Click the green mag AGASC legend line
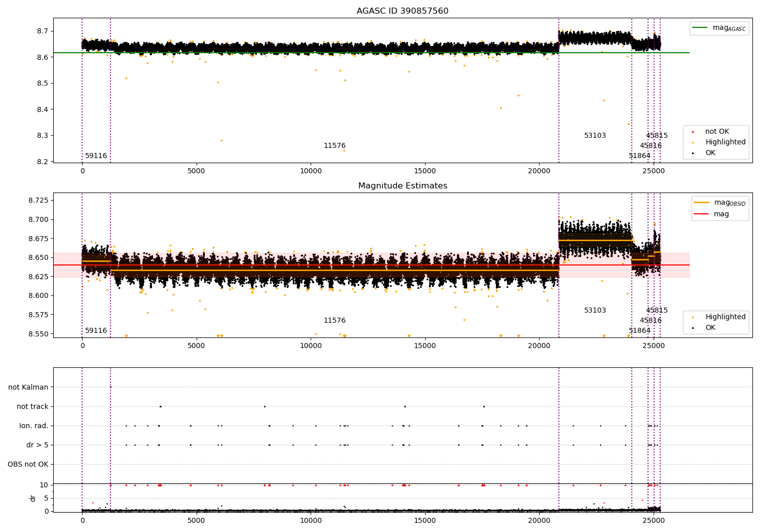This screenshot has height=532, width=760. click(701, 27)
